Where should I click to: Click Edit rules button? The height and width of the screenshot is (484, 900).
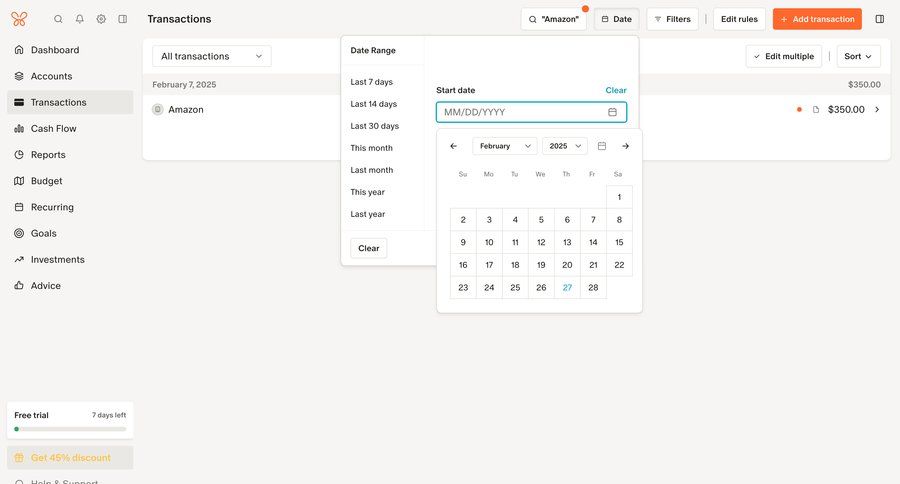[739, 19]
